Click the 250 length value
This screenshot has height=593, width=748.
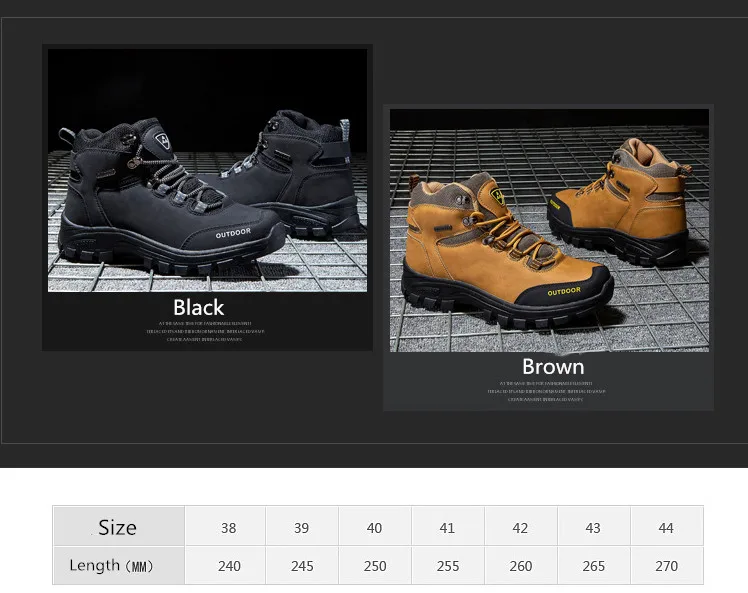375,565
